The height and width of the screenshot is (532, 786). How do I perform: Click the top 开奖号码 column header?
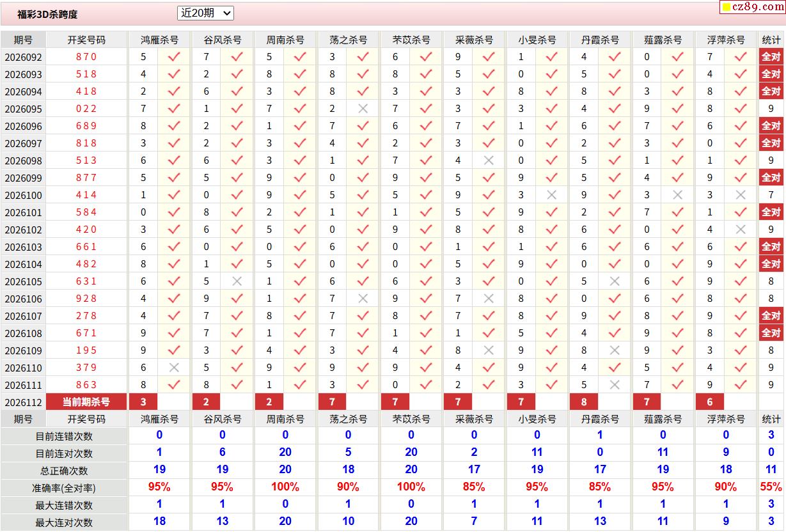[x=86, y=40]
